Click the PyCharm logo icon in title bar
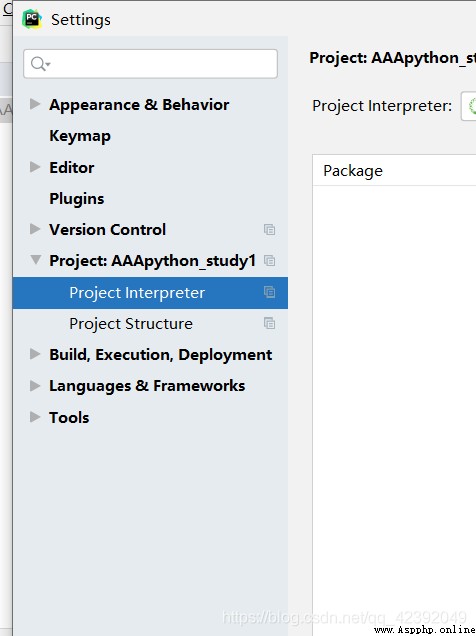The image size is (476, 636). coord(32,19)
